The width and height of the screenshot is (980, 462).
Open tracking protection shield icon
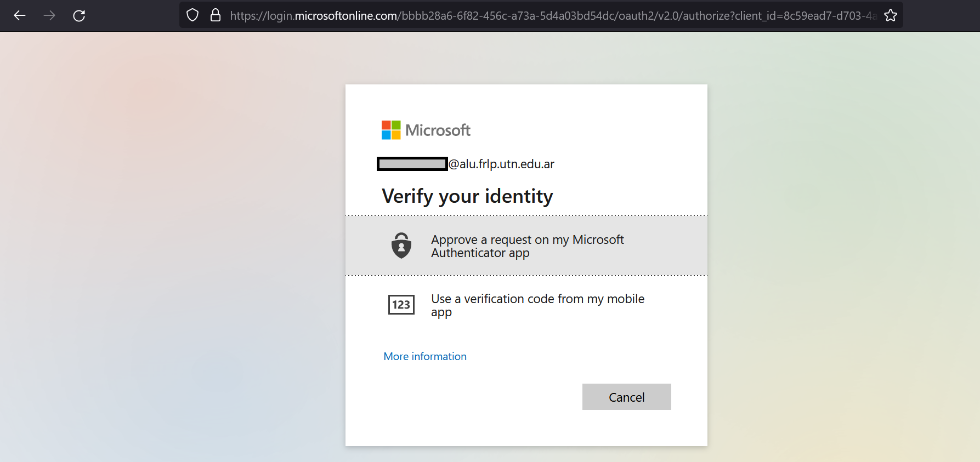(x=192, y=15)
